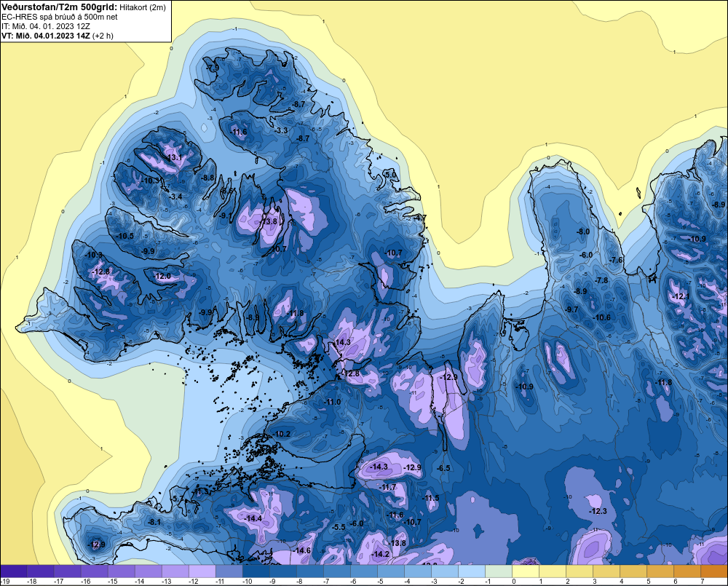Click the -7.6 temperature value on the map
Image resolution: width=728 pixels, height=586 pixels.
pyautogui.click(x=616, y=260)
